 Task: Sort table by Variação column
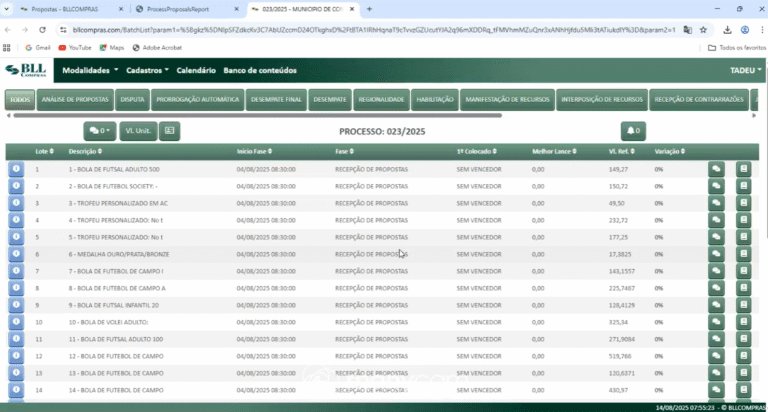(x=670, y=151)
